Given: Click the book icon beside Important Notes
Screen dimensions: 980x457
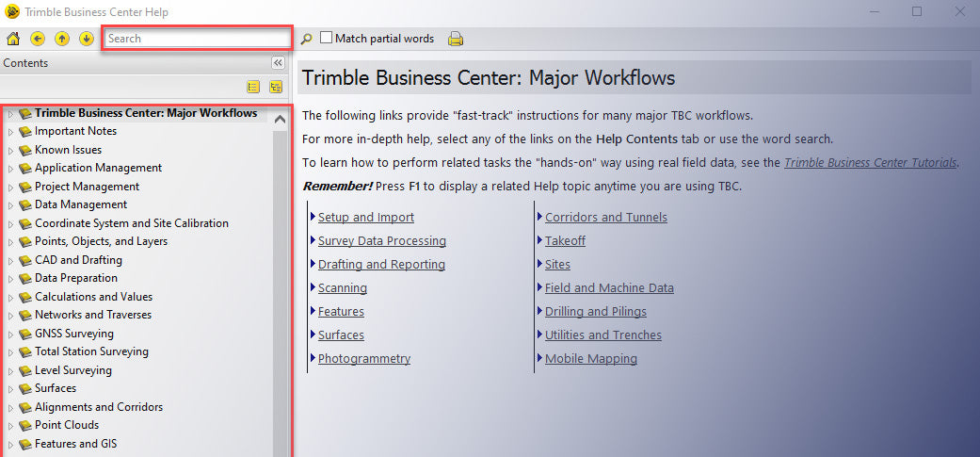Looking at the screenshot, I should [x=25, y=131].
